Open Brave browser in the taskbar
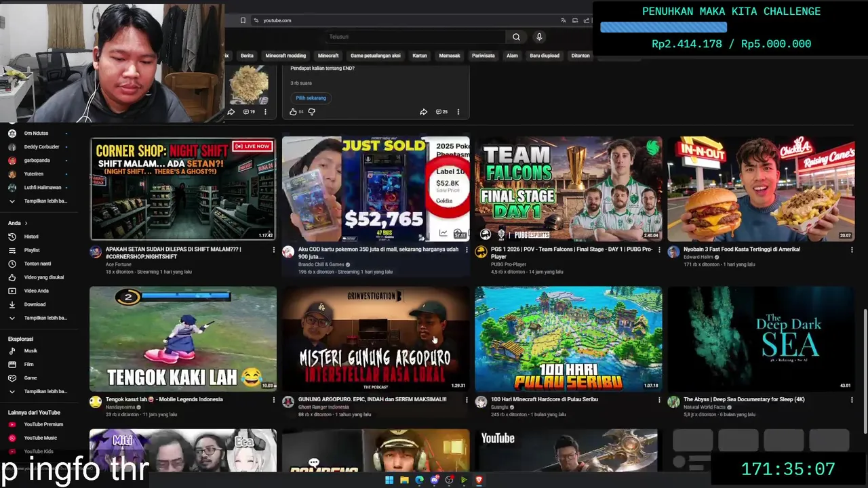Image resolution: width=868 pixels, height=488 pixels. click(479, 480)
